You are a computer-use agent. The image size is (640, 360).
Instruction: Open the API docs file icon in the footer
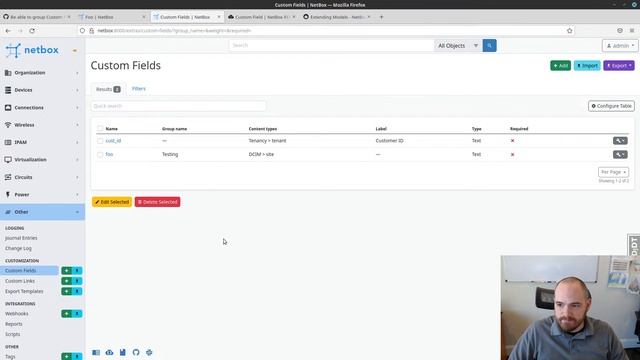tap(122, 352)
